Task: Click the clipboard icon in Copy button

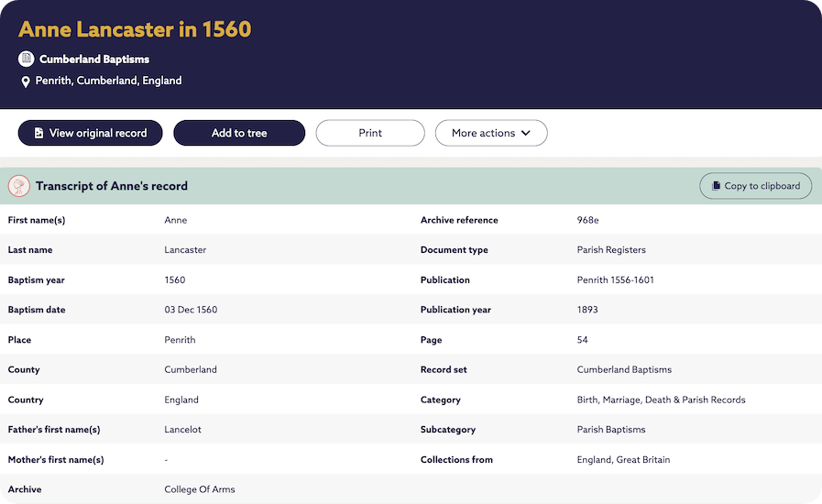Action: click(714, 186)
